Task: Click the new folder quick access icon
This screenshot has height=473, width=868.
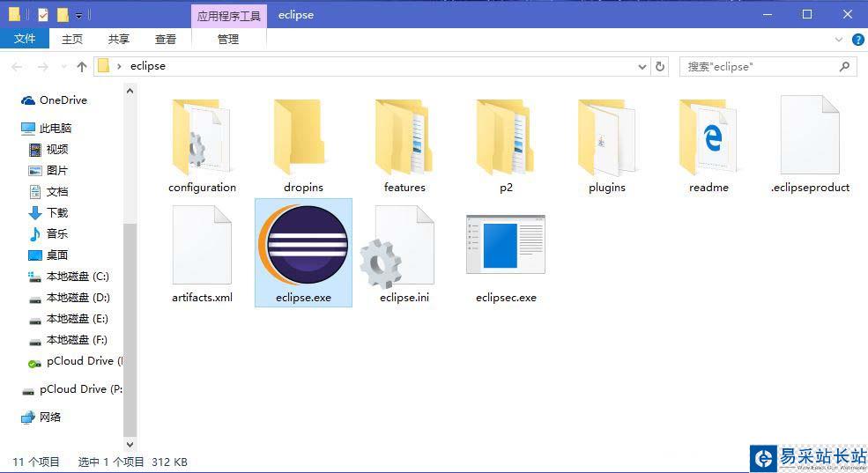Action: click(63, 15)
